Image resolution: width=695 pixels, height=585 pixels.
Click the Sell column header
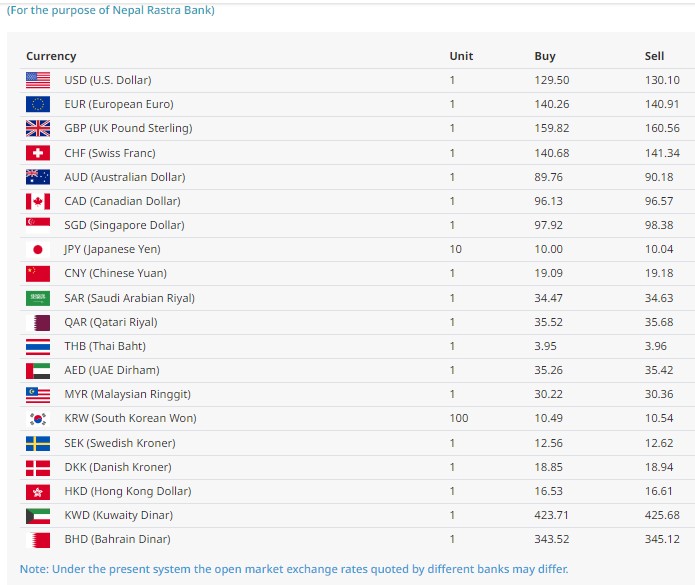tap(654, 56)
